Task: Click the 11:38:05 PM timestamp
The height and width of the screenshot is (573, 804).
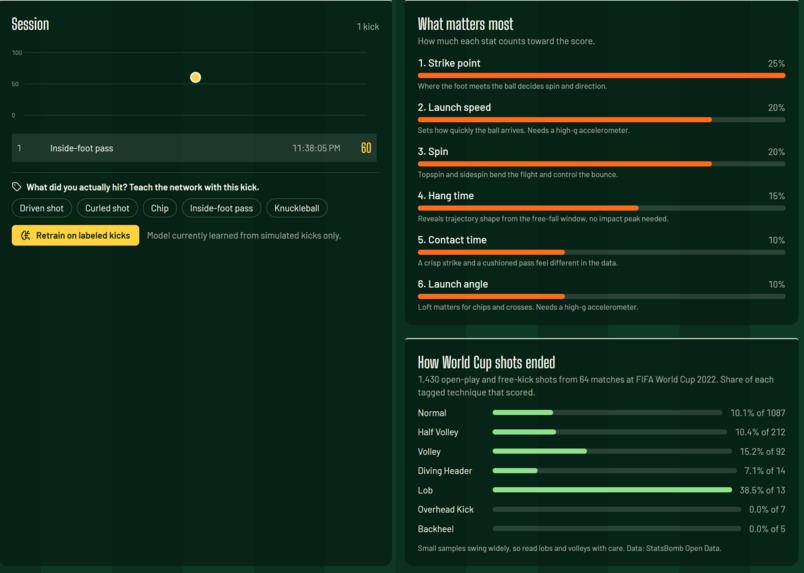Action: click(x=316, y=148)
